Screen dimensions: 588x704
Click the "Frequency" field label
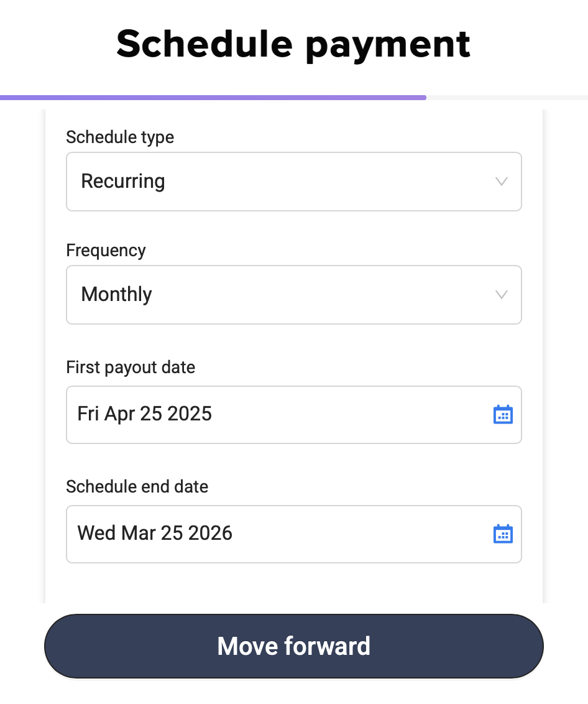coord(106,250)
